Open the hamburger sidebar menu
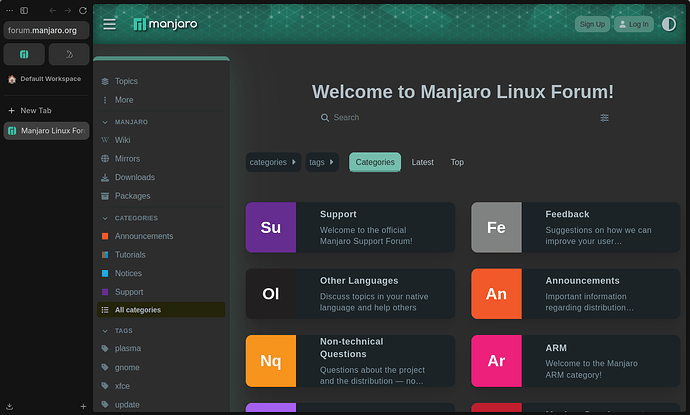The width and height of the screenshot is (690, 415). point(110,24)
